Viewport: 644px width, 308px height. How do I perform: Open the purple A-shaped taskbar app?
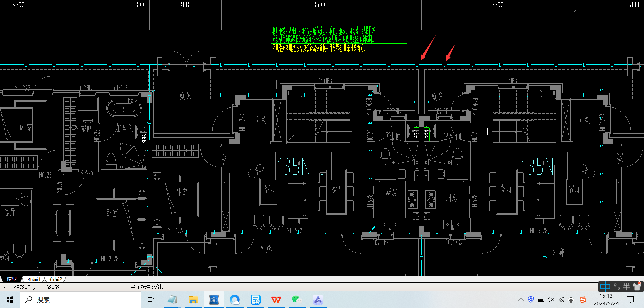pyautogui.click(x=318, y=300)
